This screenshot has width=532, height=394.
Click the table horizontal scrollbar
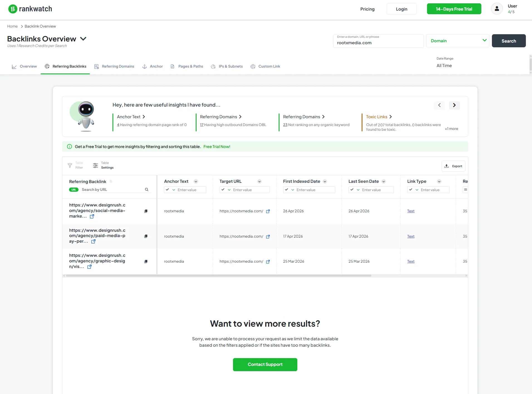(219, 276)
